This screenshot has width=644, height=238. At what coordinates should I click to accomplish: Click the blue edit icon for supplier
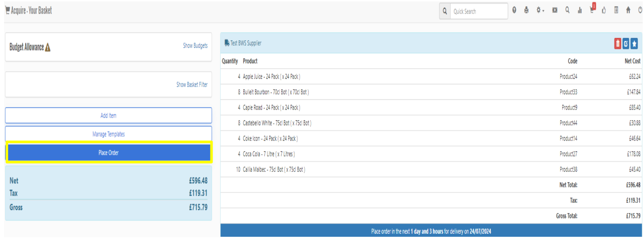pos(626,43)
